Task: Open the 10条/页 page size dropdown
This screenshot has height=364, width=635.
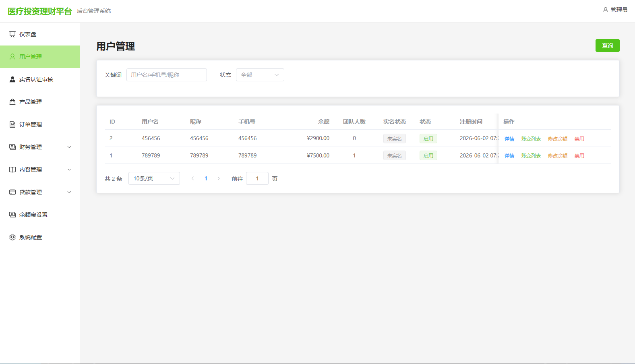Action: [x=154, y=178]
